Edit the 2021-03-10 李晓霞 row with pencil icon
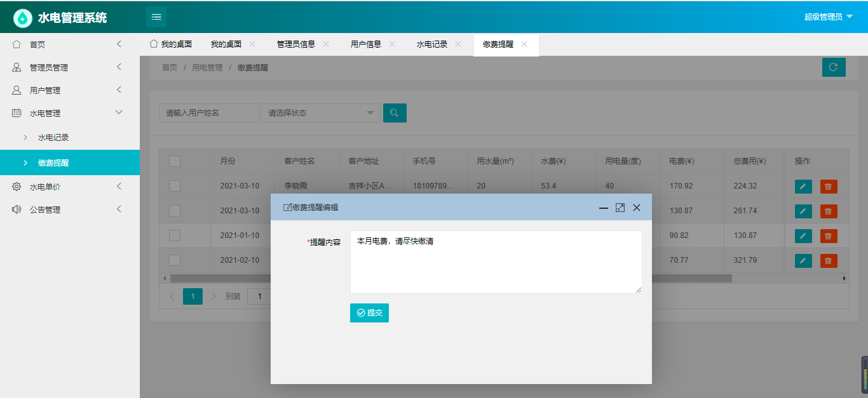The width and height of the screenshot is (868, 398). click(803, 186)
